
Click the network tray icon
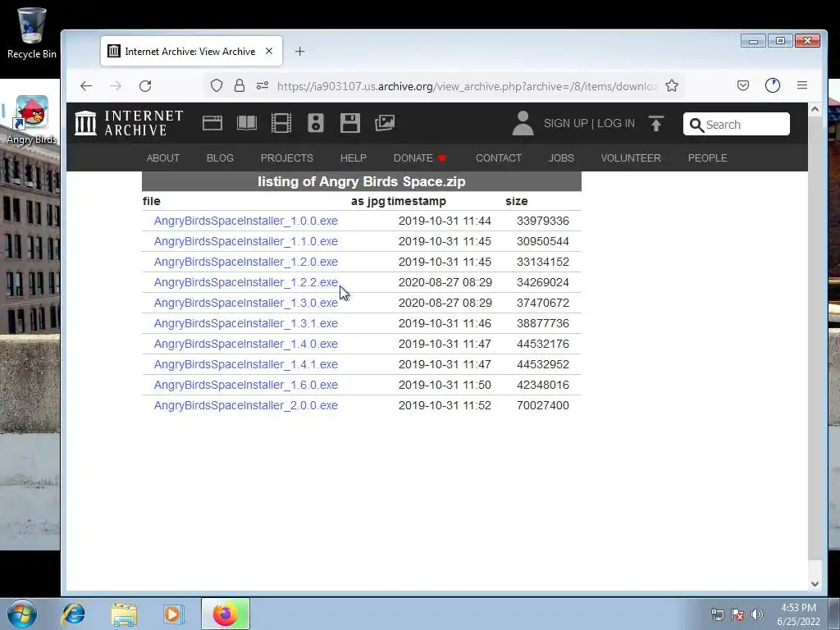(717, 614)
